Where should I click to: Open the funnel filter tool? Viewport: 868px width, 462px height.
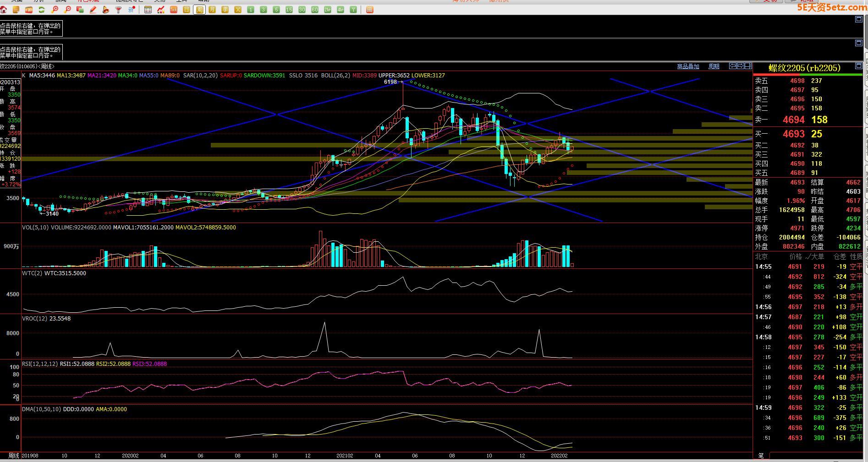coord(119,10)
